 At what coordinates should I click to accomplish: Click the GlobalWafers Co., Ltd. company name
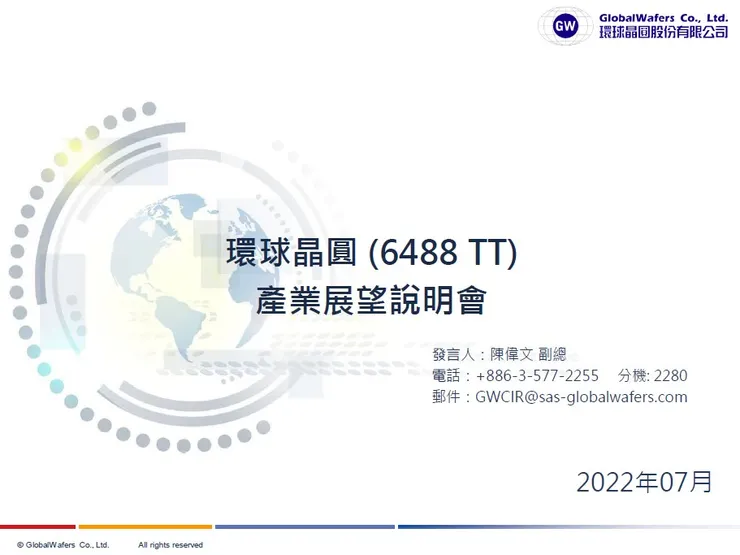pyautogui.click(x=664, y=18)
